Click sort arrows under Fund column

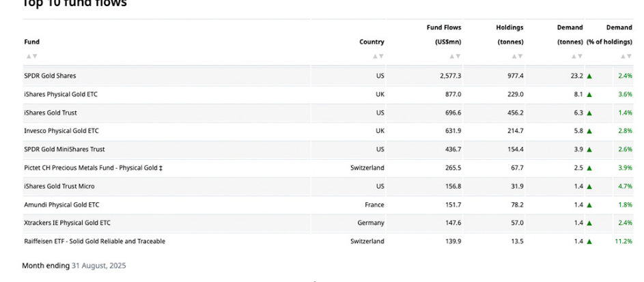pos(31,56)
